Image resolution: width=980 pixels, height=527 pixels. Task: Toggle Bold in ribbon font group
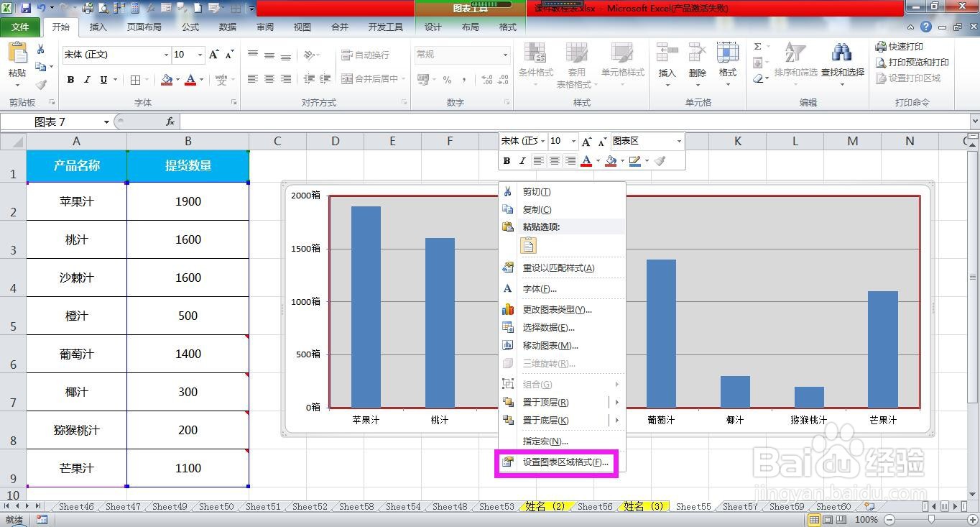point(70,80)
